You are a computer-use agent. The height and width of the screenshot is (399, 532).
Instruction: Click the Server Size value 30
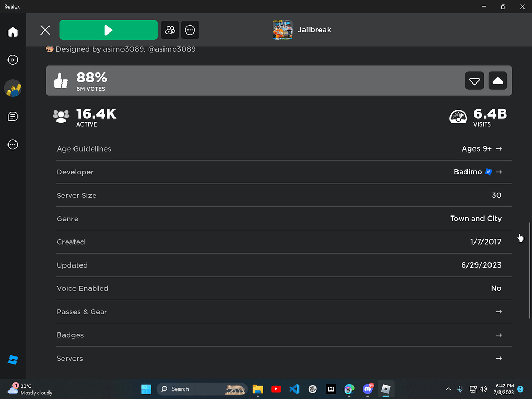pyautogui.click(x=496, y=195)
